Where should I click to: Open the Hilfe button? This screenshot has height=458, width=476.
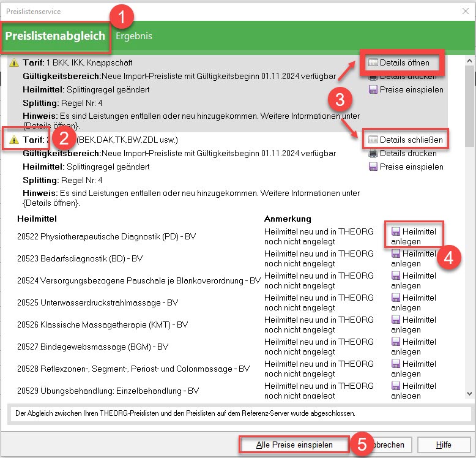[x=444, y=445]
